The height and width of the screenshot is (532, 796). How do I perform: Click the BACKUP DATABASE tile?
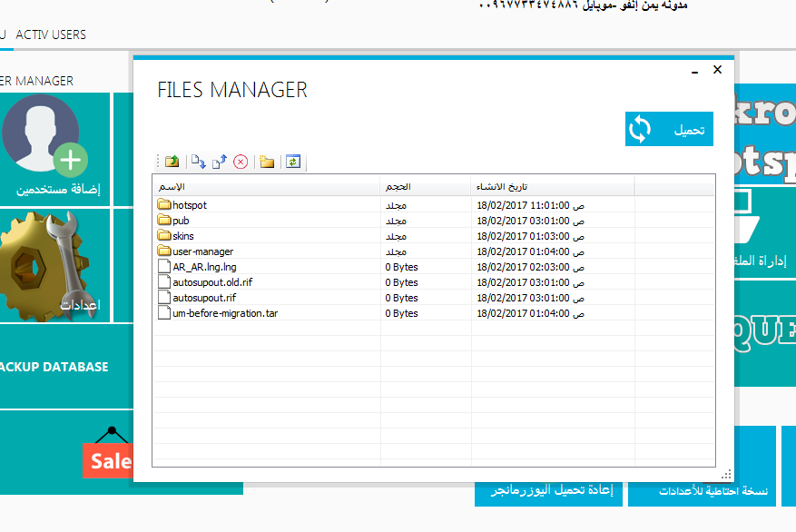click(x=66, y=367)
